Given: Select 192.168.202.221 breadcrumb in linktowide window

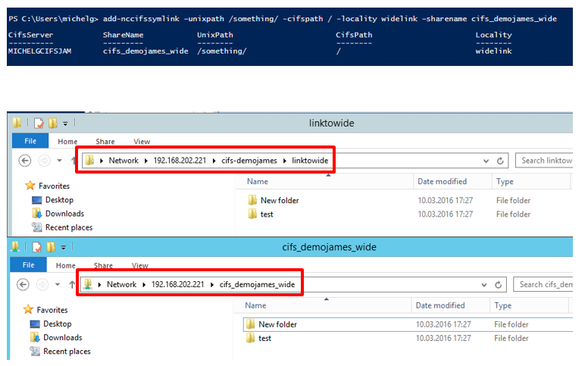Looking at the screenshot, I should tap(180, 161).
